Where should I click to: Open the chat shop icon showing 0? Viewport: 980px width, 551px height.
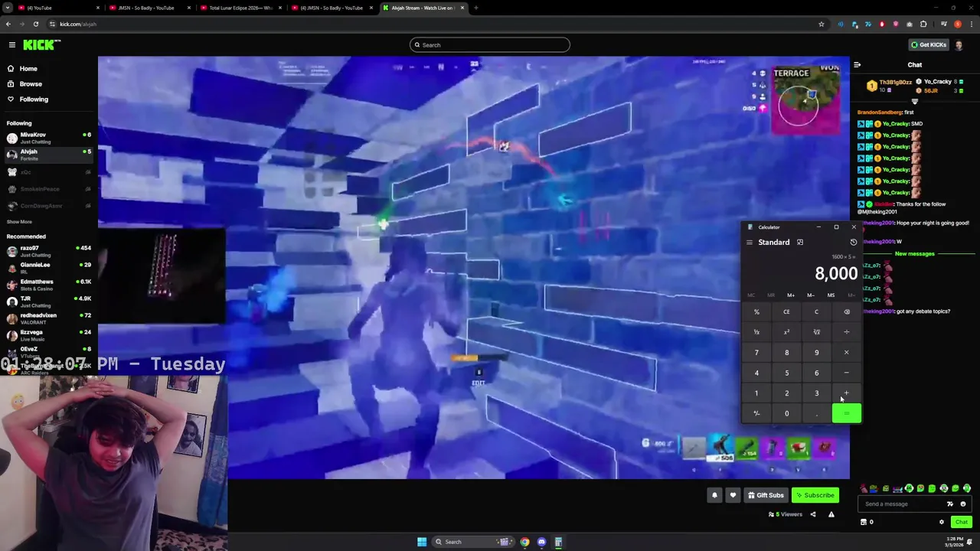867,522
